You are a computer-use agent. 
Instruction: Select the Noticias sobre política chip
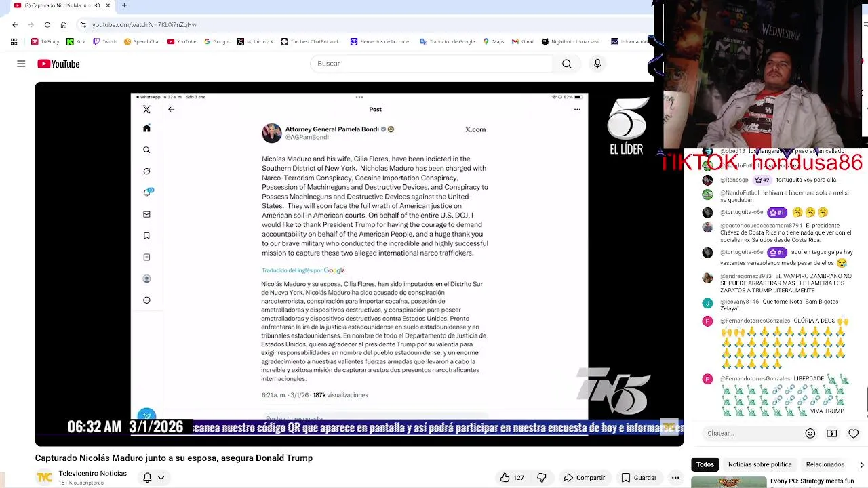pyautogui.click(x=759, y=464)
